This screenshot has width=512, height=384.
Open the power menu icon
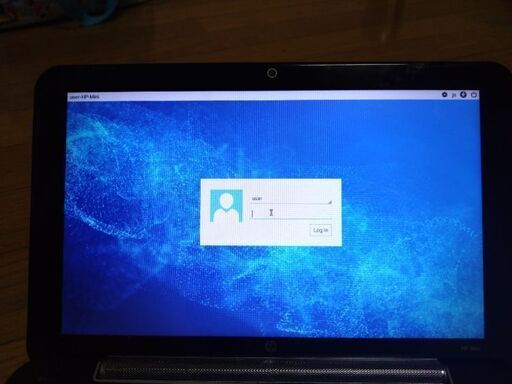tap(474, 95)
